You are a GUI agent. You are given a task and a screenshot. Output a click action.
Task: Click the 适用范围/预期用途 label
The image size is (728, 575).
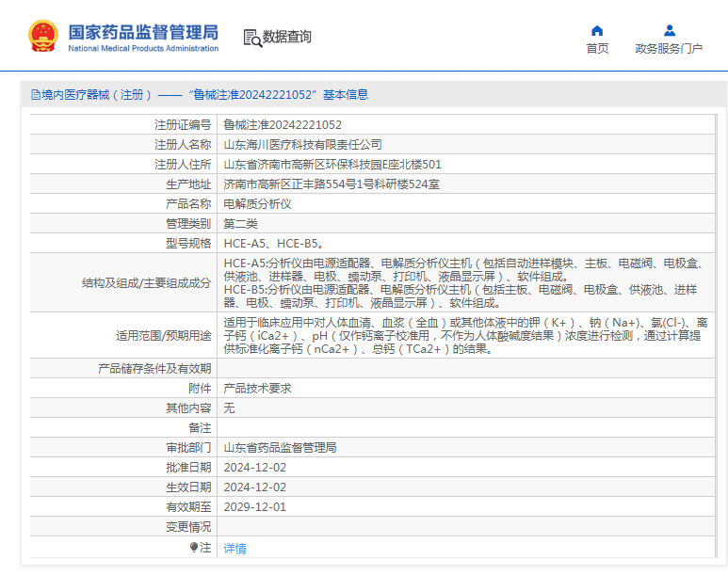(x=164, y=336)
